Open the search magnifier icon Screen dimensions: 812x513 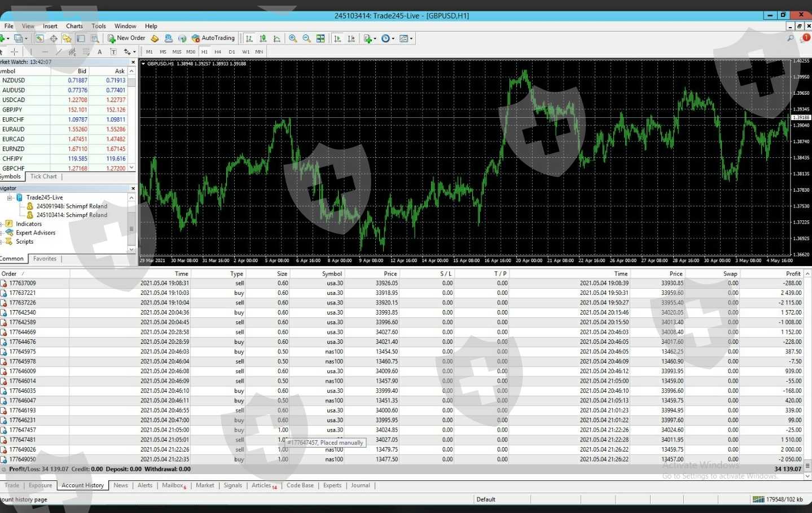click(790, 38)
